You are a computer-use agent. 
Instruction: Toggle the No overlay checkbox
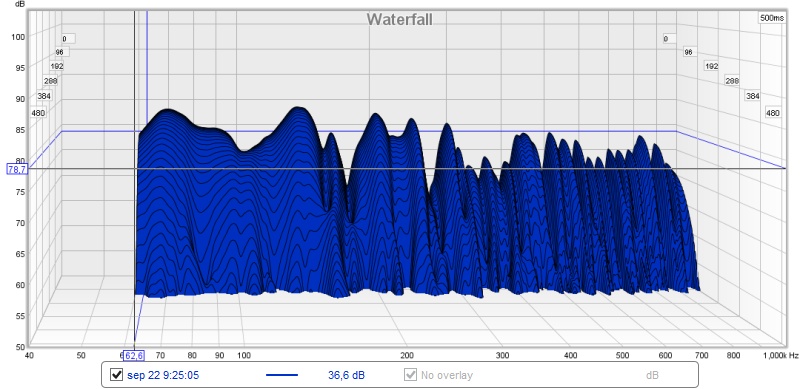(410, 375)
